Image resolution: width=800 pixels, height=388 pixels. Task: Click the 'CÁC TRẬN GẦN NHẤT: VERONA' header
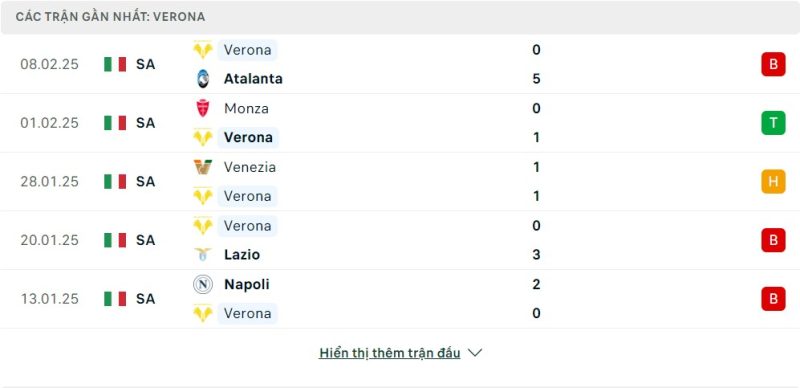click(x=110, y=17)
